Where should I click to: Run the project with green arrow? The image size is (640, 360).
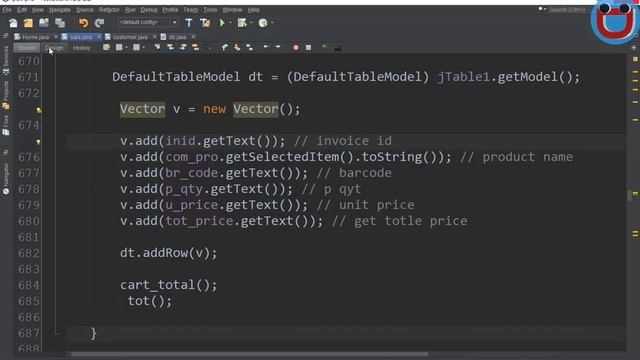222,23
